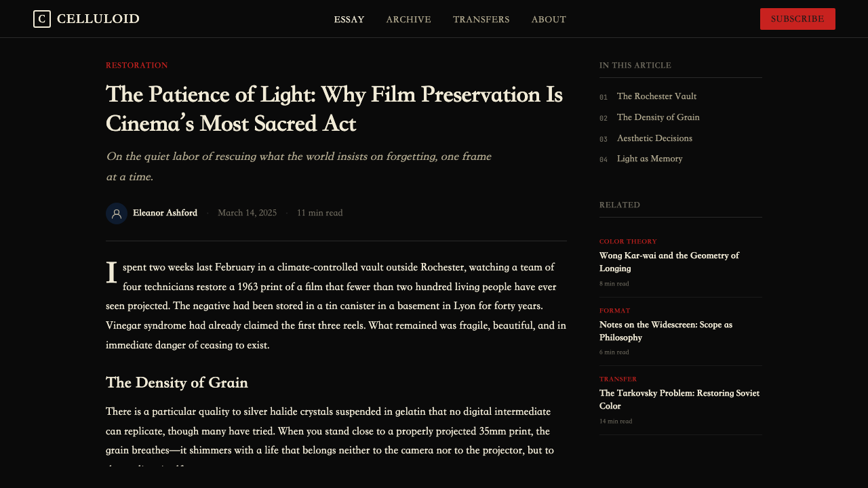Click the Color Theory category label

(x=628, y=242)
